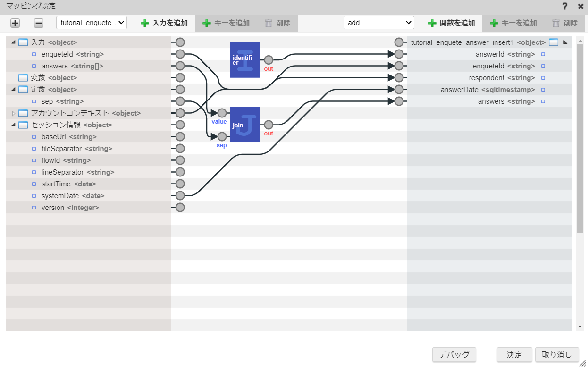The width and height of the screenshot is (588, 368).
Task: Click the join sep input connector
Action: point(222,137)
